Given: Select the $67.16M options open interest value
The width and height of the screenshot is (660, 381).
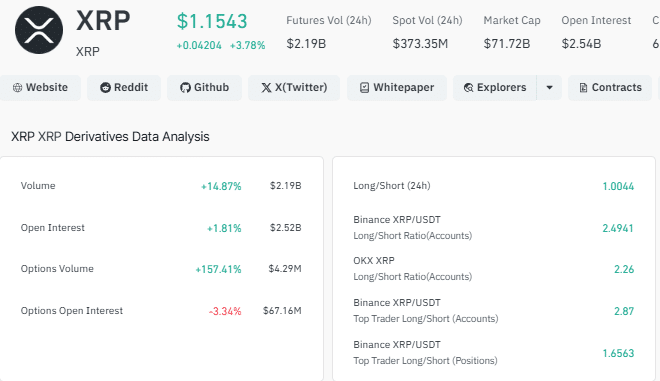Looking at the screenshot, I should 282,311.
